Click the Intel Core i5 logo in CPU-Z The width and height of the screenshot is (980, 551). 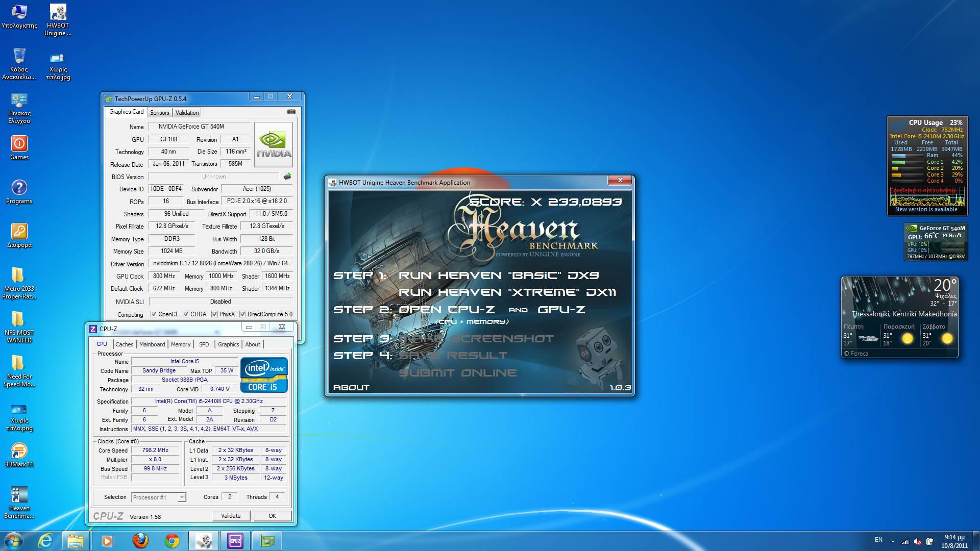(264, 375)
